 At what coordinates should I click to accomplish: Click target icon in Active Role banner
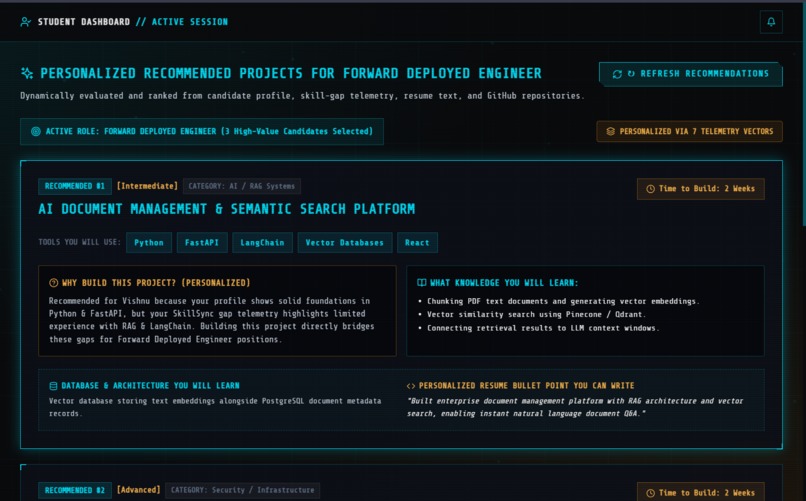coord(35,132)
